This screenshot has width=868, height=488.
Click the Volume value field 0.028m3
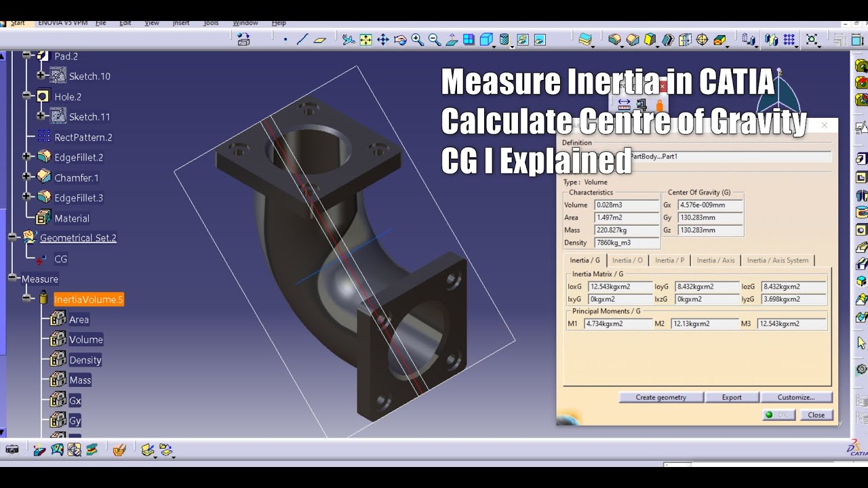point(627,205)
